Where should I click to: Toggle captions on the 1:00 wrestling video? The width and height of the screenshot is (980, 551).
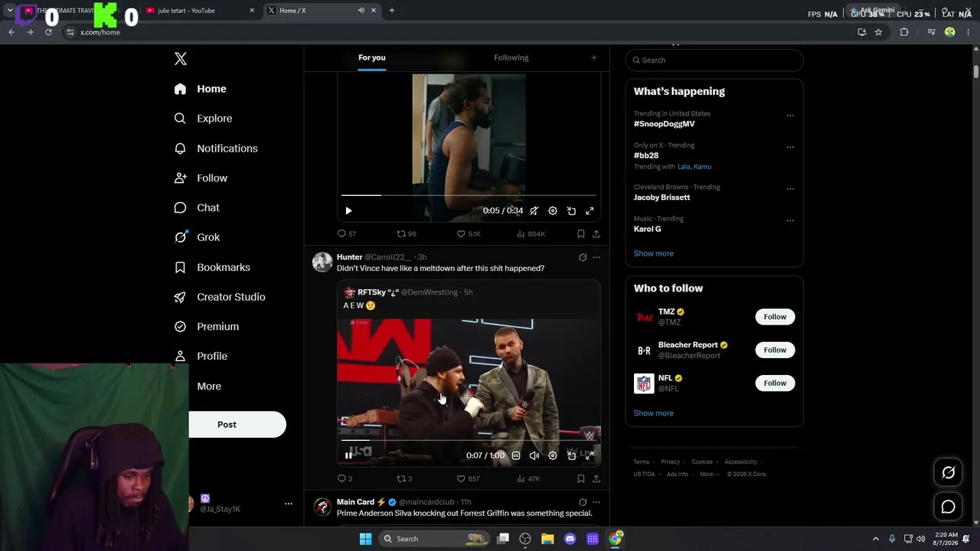[x=515, y=455]
